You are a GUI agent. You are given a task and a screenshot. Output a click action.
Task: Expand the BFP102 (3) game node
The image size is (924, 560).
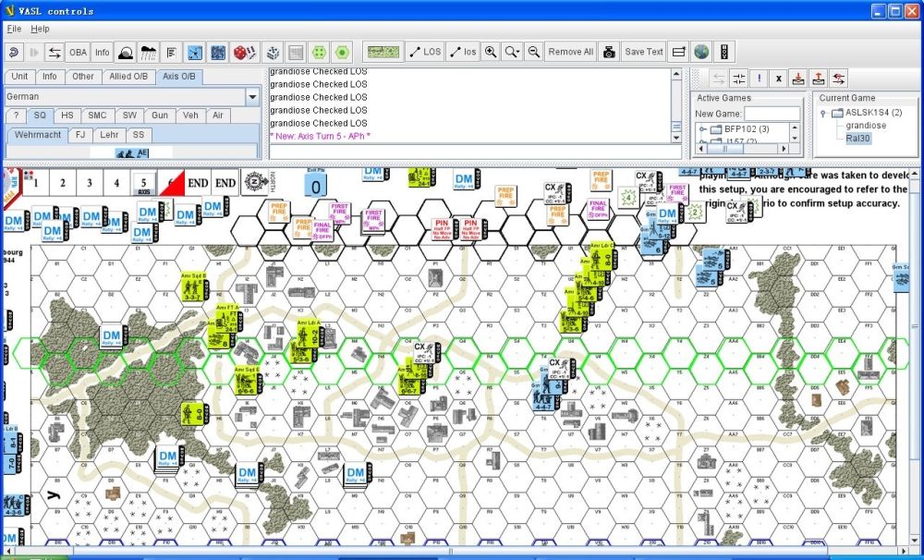702,128
